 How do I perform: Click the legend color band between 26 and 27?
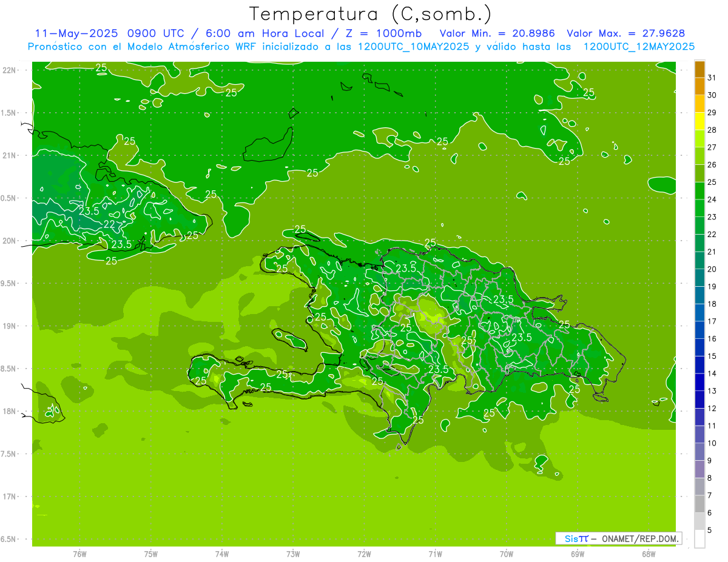699,156
